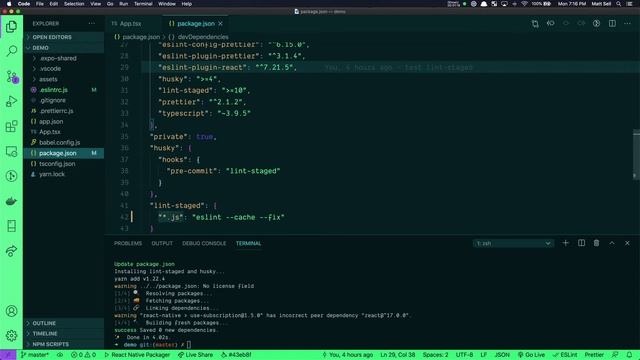Open the Manage gear menu

(11, 336)
